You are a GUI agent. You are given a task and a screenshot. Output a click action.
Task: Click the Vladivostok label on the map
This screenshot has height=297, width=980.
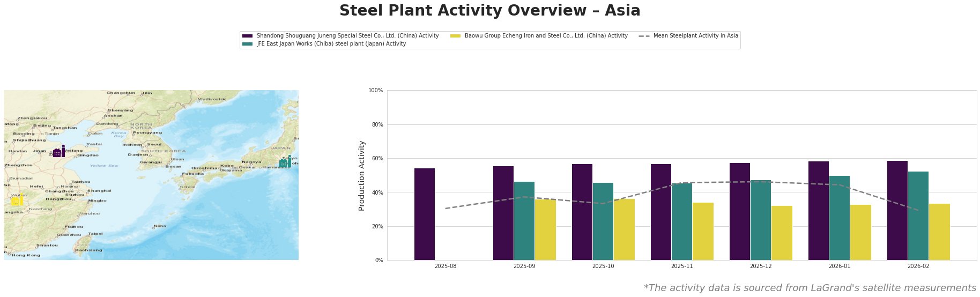click(x=212, y=99)
